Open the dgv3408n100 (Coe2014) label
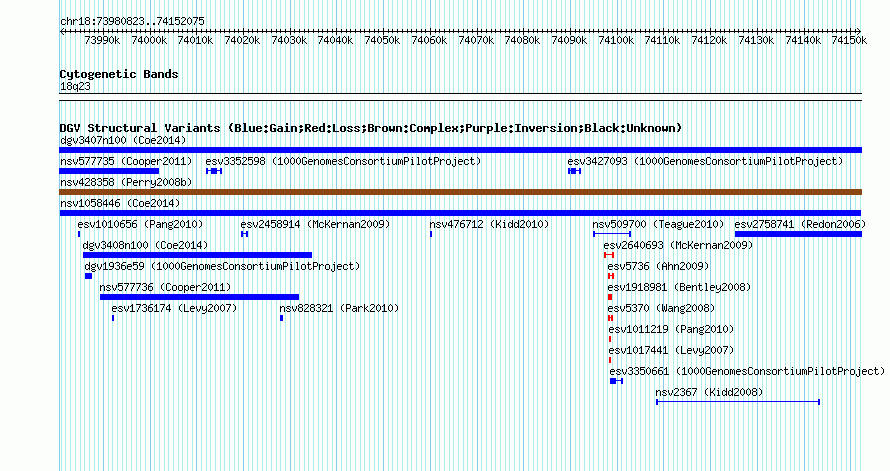The image size is (890, 471). coord(145,245)
